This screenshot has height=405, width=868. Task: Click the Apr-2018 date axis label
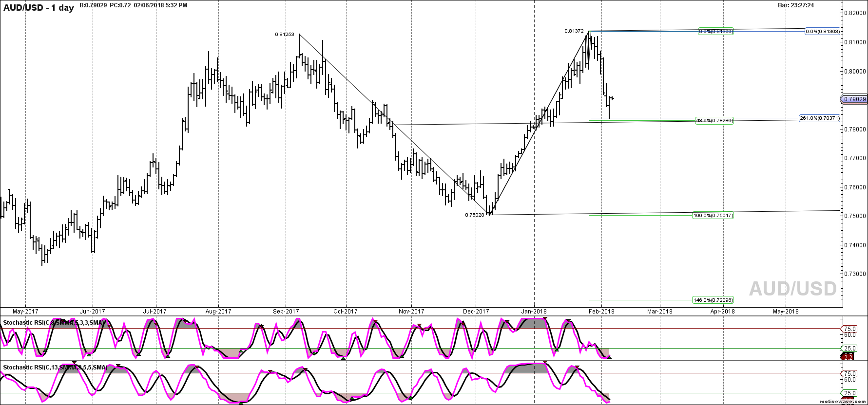click(723, 311)
